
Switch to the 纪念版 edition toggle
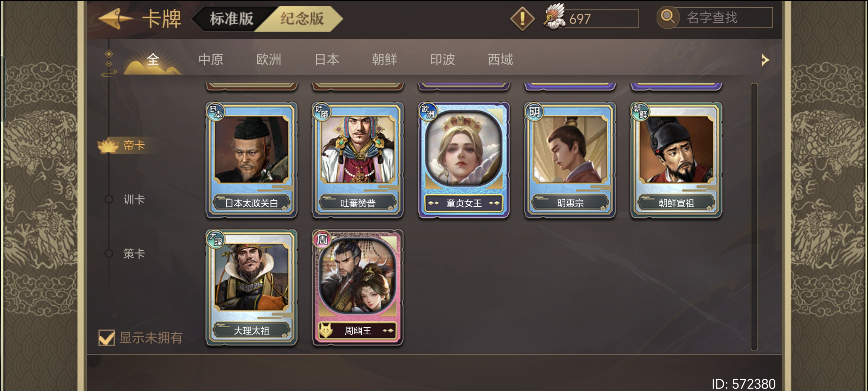(x=302, y=19)
